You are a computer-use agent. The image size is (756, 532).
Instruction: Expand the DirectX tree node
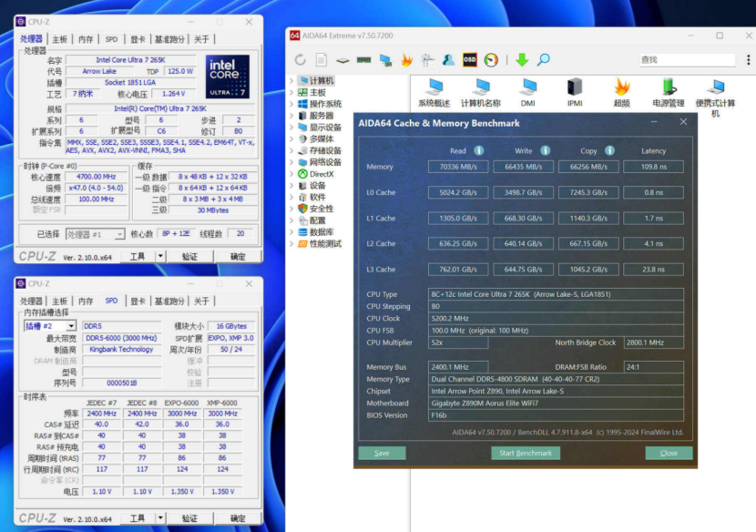pos(291,174)
